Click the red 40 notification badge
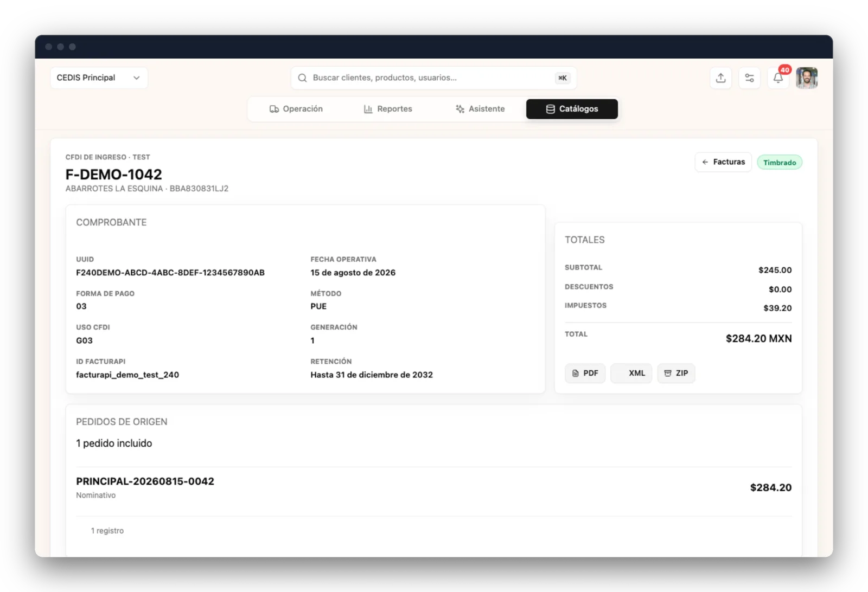868x592 pixels. [x=785, y=70]
